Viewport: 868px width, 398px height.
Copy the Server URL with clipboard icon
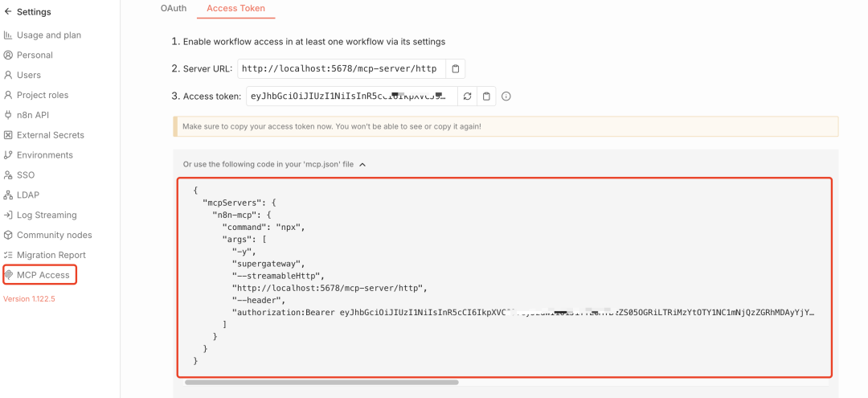click(x=455, y=69)
